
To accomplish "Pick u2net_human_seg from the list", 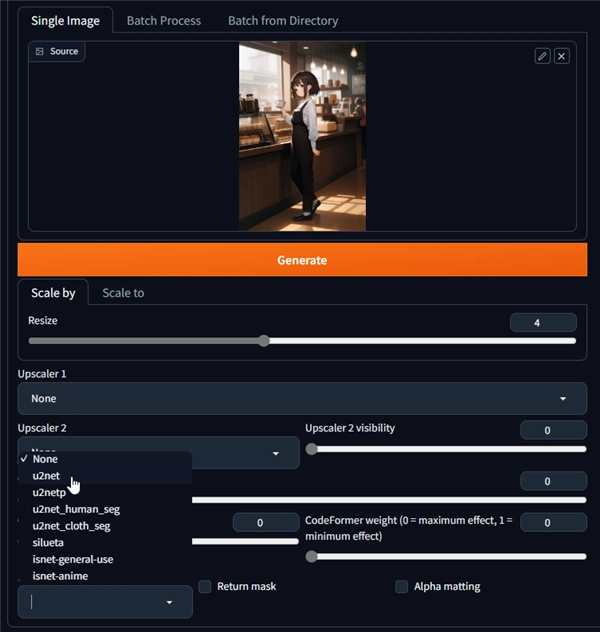I will pyautogui.click(x=105, y=509).
